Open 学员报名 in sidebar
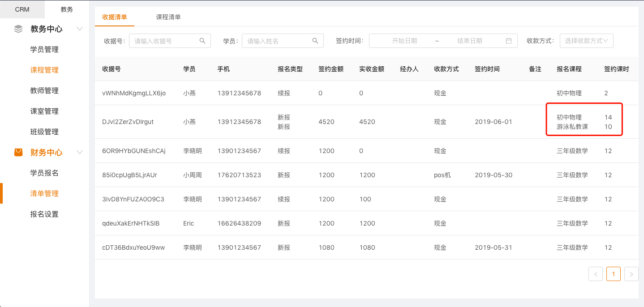Viewport: 644px width, 307px height. click(44, 173)
